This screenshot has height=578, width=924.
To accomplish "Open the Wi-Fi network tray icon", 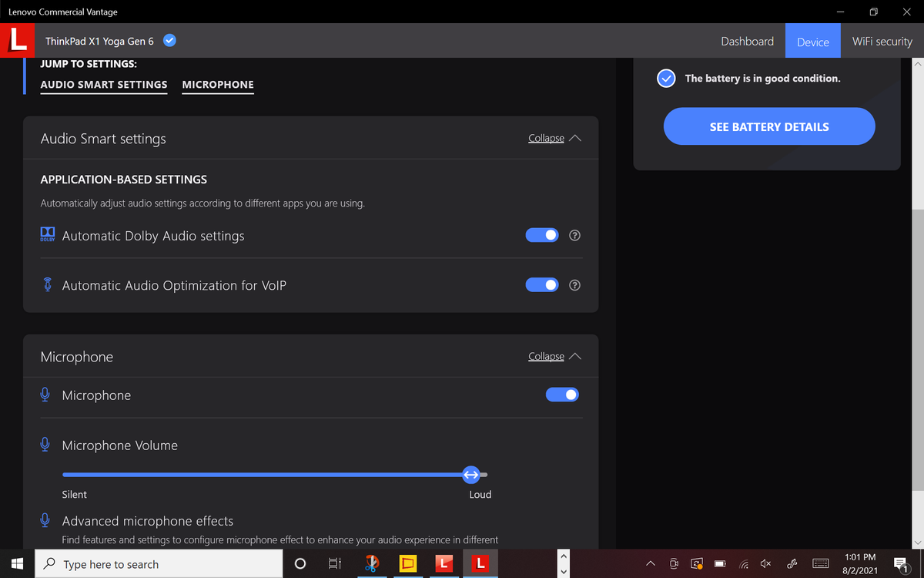I will tap(744, 564).
